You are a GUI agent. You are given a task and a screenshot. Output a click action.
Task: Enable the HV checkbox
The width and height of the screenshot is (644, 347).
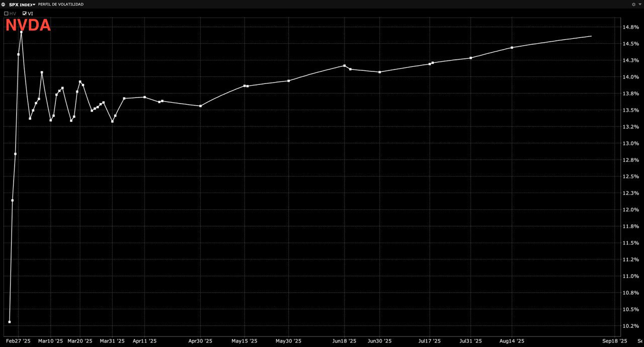point(6,14)
